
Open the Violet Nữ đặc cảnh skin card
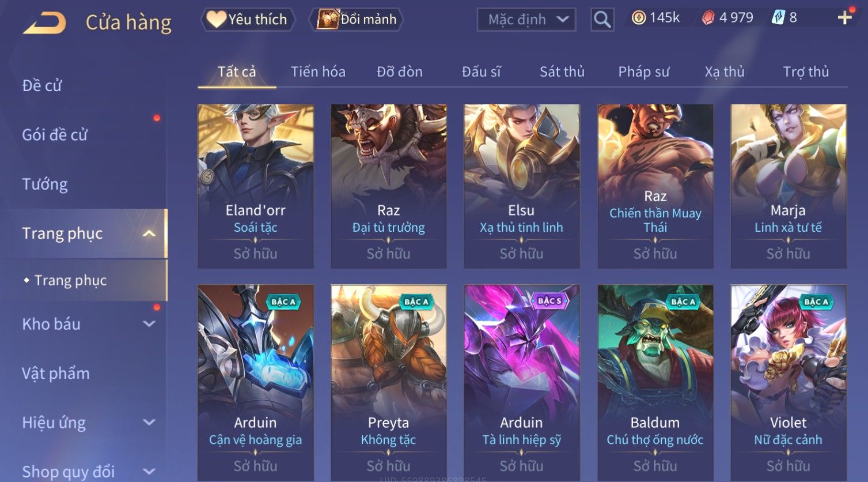pyautogui.click(x=789, y=383)
